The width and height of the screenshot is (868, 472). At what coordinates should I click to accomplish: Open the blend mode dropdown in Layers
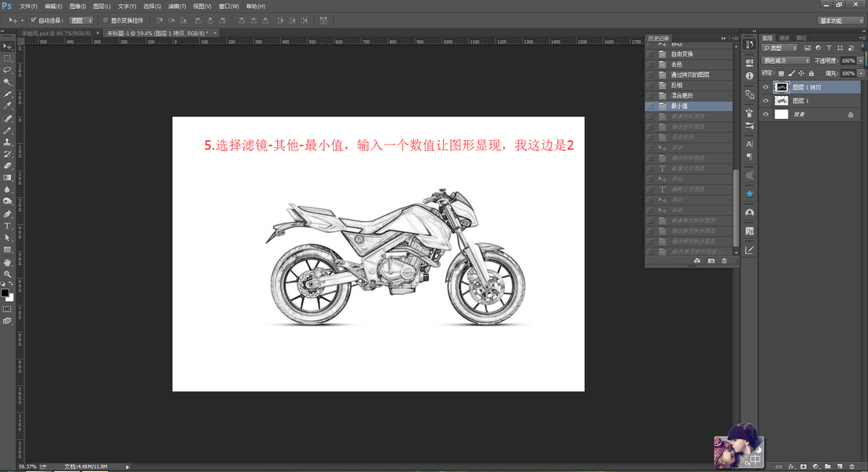pos(785,61)
